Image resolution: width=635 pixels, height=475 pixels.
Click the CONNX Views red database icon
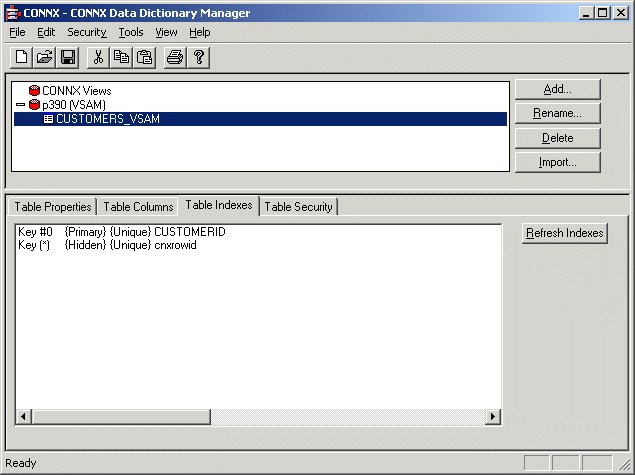click(x=34, y=90)
